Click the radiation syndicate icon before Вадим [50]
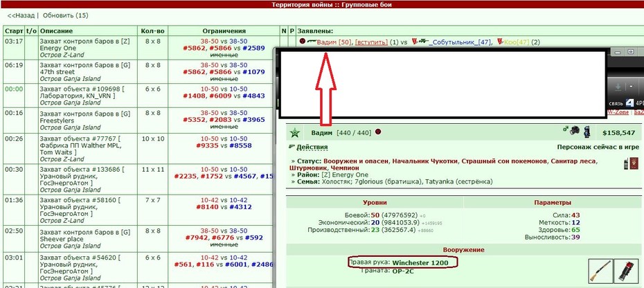Viewport: 644px width, 288px height. pyautogui.click(x=303, y=41)
